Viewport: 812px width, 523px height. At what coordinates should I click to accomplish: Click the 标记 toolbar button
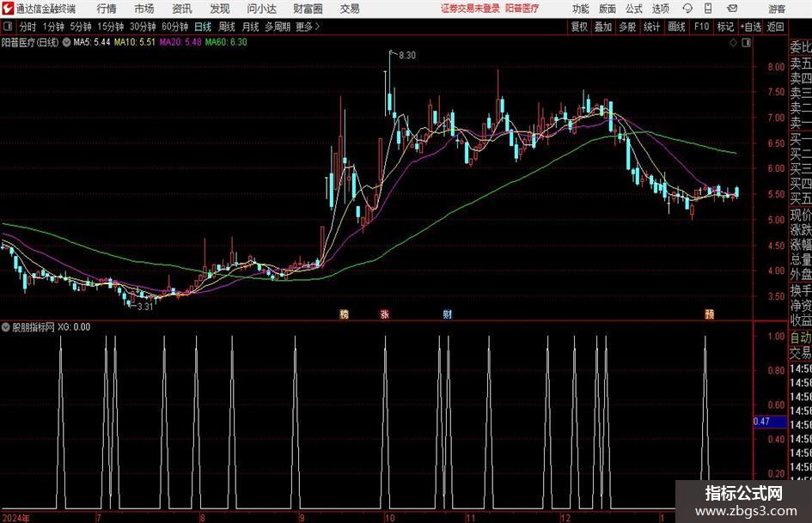(725, 27)
